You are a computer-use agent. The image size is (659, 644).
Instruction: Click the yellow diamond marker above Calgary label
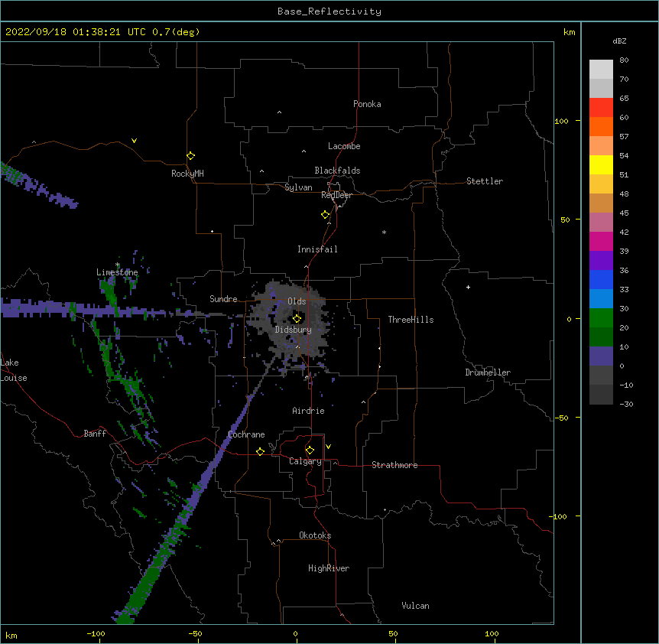tap(310, 450)
